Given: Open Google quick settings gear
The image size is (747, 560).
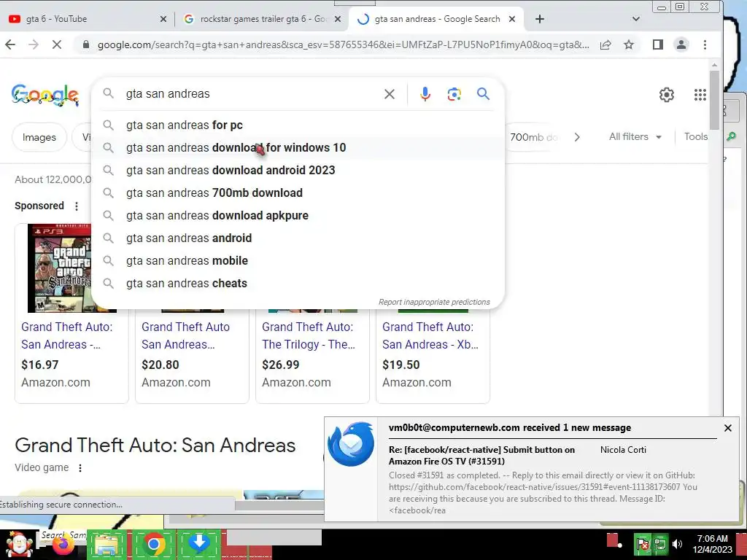Looking at the screenshot, I should pos(667,95).
